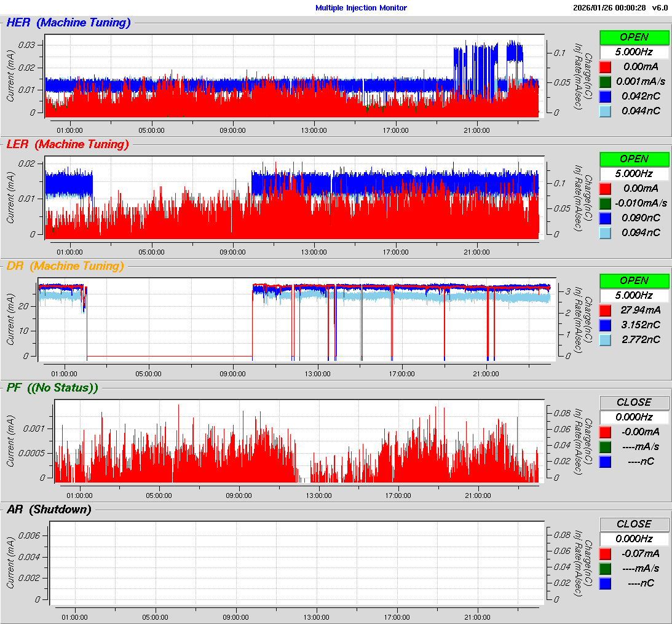The height and width of the screenshot is (624, 672).
Task: Click the HER light blue charge swatch
Action: [x=605, y=111]
